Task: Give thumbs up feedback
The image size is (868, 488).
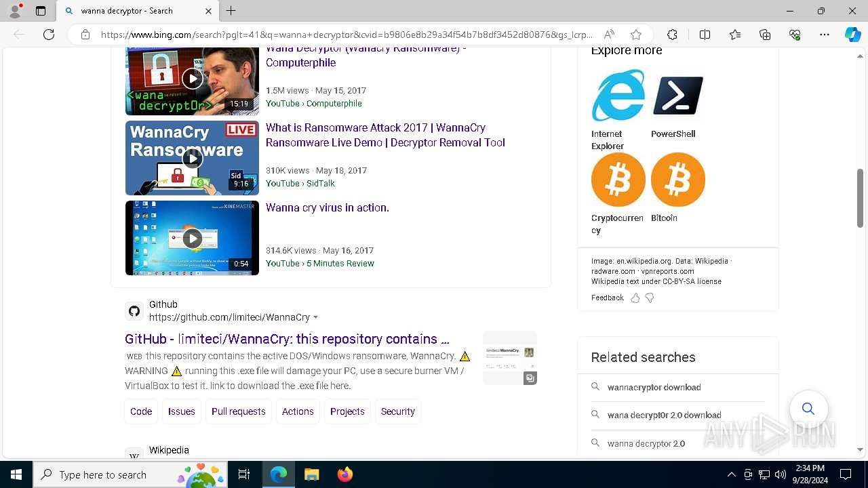Action: tap(635, 298)
